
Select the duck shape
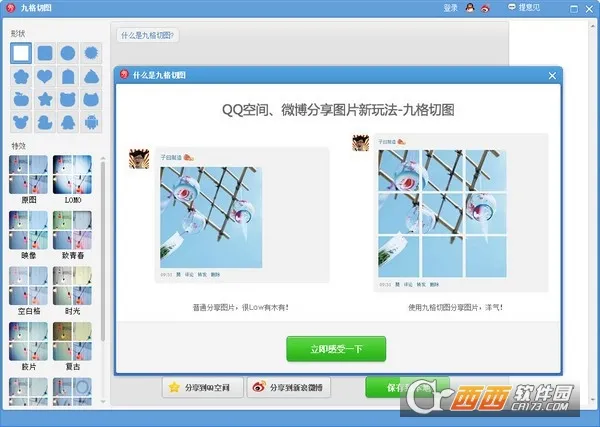click(x=45, y=122)
